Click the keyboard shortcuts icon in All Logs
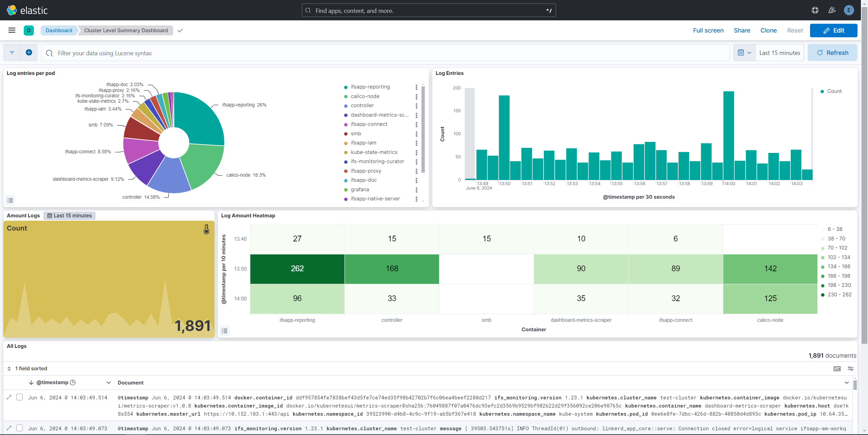Viewport: 868px width, 435px height. pos(837,369)
